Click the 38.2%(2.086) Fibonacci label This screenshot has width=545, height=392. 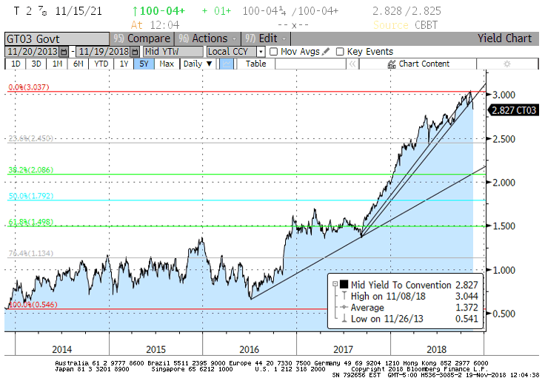coord(31,170)
